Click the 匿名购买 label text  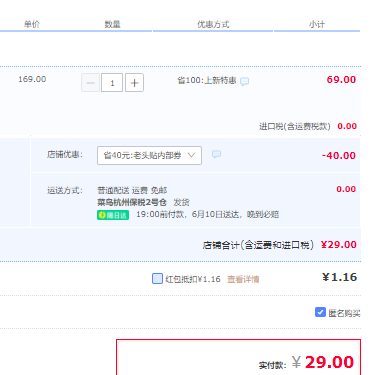click(344, 313)
